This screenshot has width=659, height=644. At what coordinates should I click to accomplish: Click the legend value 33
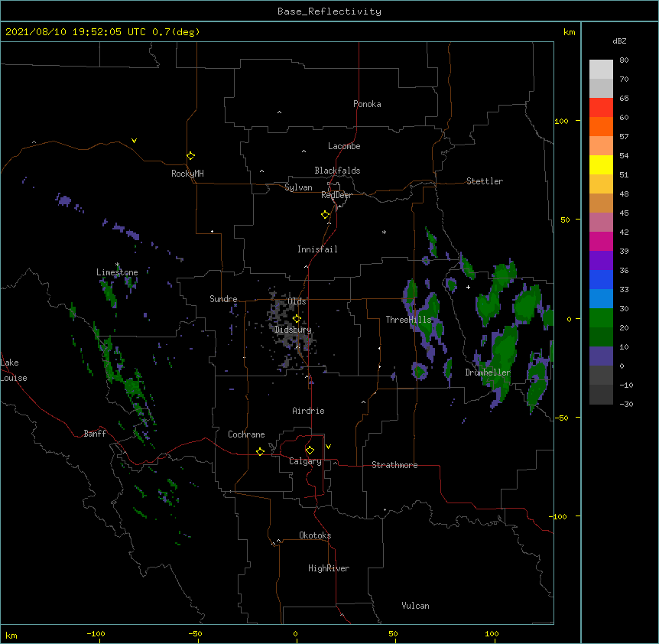click(x=624, y=289)
